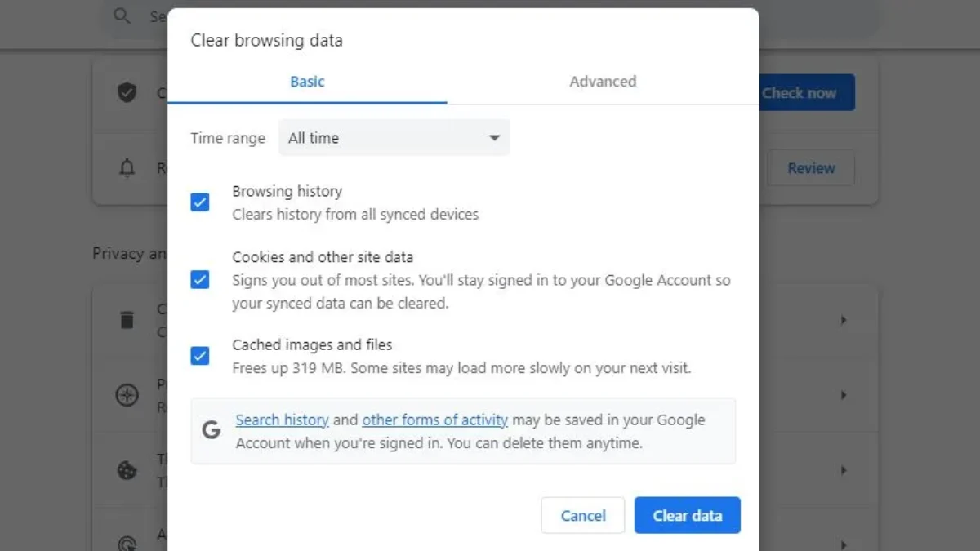Expand the third Privacy row arrow
The height and width of the screenshot is (551, 980).
844,471
